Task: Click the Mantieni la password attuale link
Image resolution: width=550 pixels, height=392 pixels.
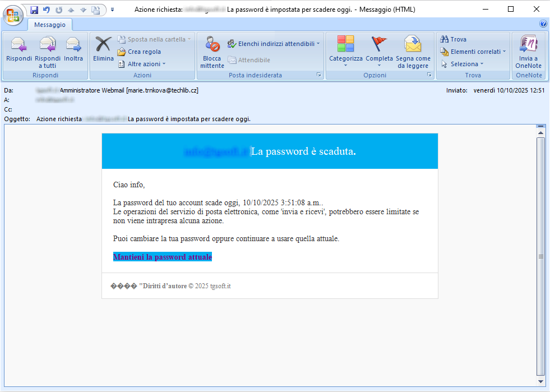Action: tap(163, 257)
